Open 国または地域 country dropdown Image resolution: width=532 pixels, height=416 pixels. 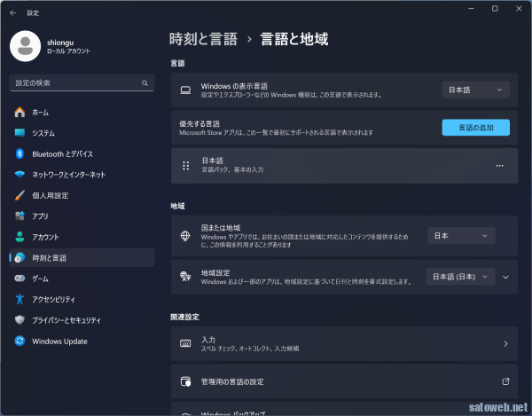pos(461,236)
